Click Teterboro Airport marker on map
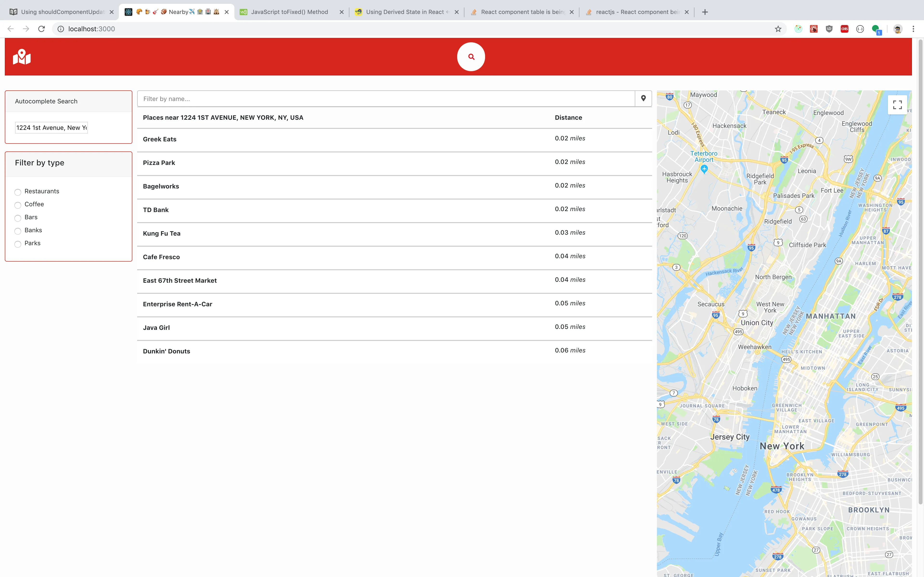 click(x=704, y=168)
